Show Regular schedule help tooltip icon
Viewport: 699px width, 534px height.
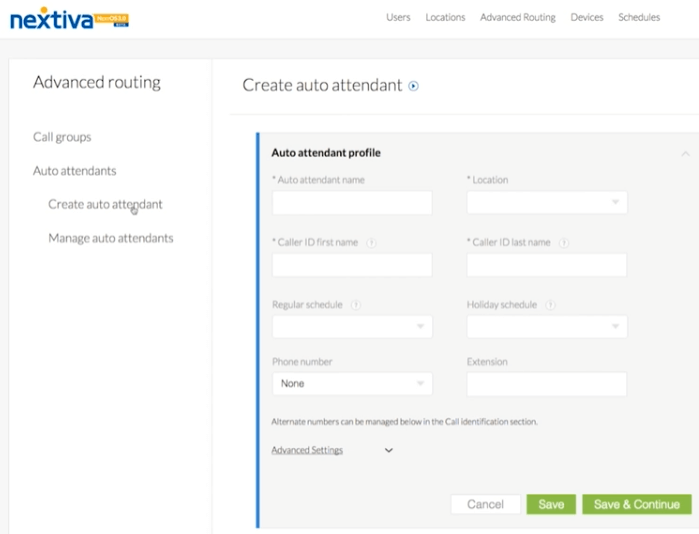point(356,305)
